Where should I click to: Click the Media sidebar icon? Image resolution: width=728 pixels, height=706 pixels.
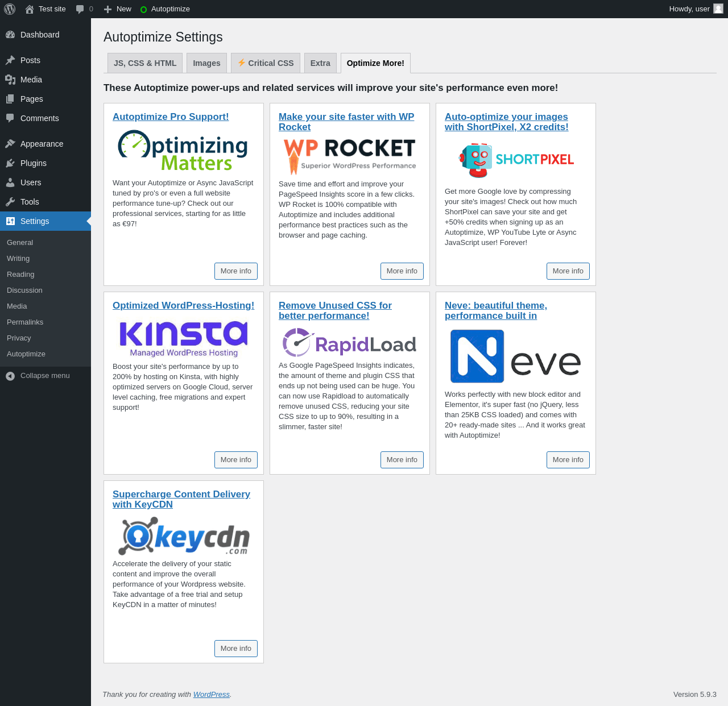pos(10,80)
